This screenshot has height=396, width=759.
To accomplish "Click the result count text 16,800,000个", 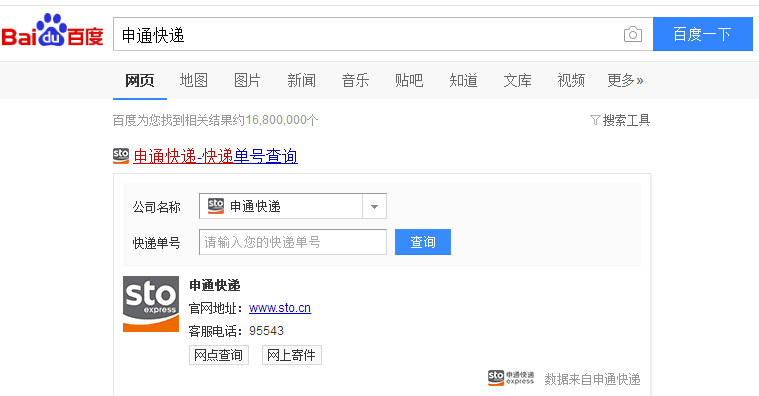I will point(282,120).
